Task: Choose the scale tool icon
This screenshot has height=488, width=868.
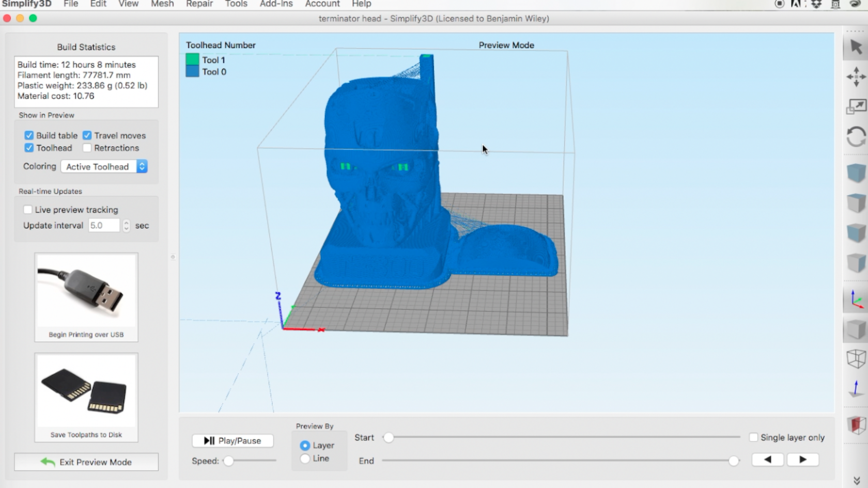Action: 856,107
